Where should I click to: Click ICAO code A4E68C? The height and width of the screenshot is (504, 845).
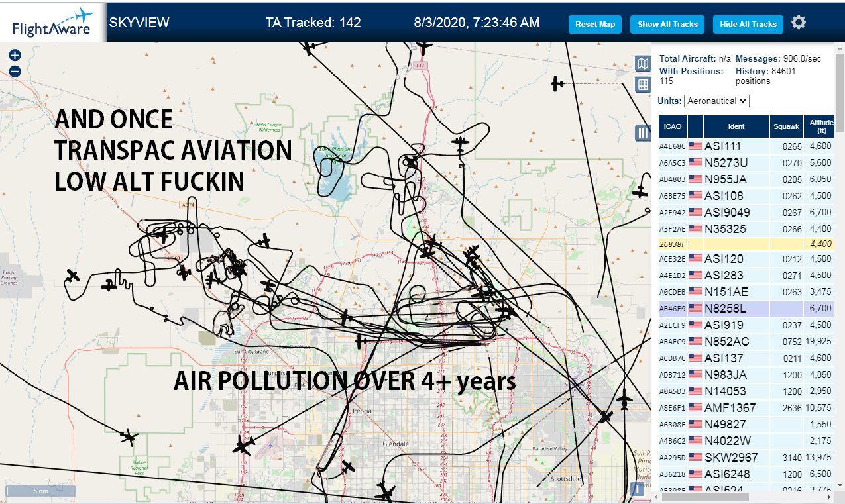click(672, 147)
